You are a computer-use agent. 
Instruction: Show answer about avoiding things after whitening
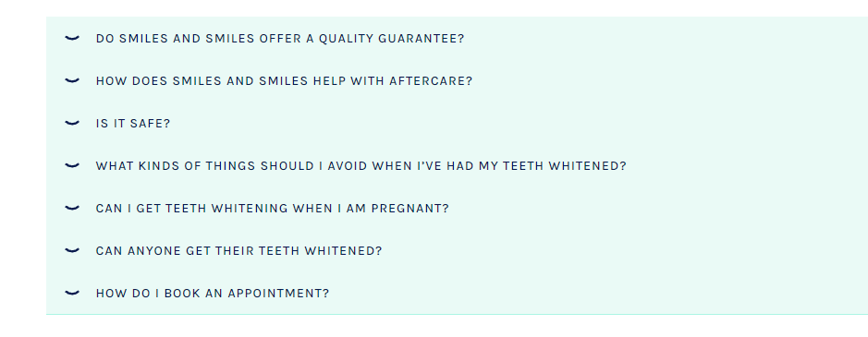[457, 165]
